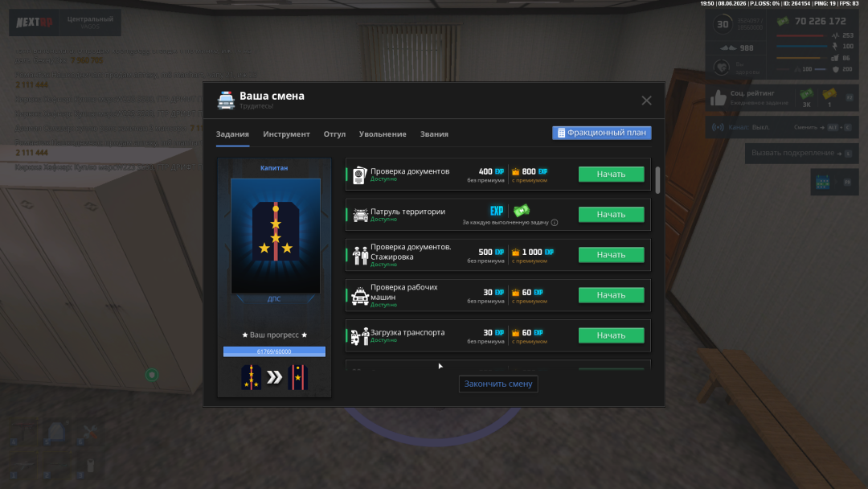Click the Ваш прогресс label
The height and width of the screenshot is (489, 868).
coord(274,335)
